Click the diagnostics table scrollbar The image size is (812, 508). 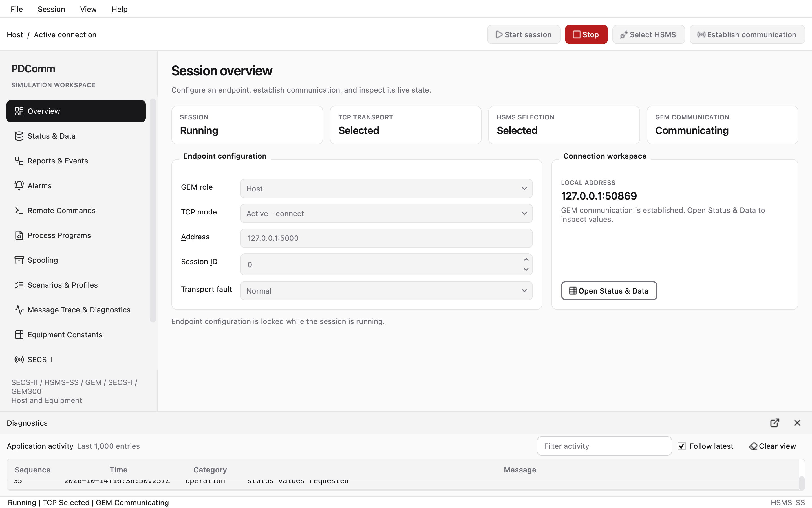pos(802,483)
